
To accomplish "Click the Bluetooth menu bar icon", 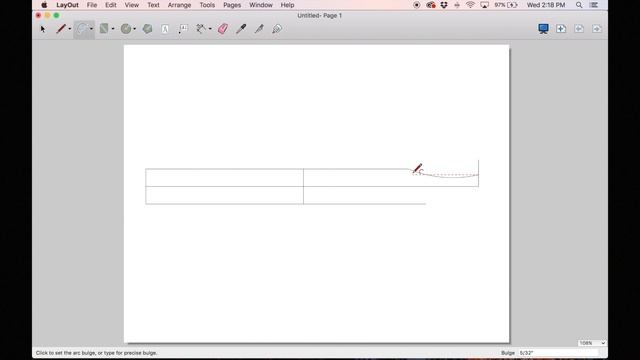I will click(x=457, y=5).
